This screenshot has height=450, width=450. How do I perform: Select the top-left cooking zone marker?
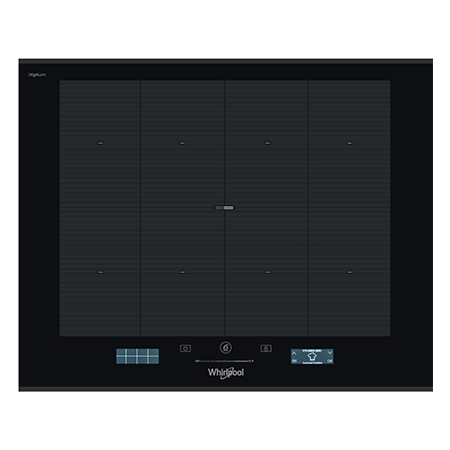pos(100,143)
